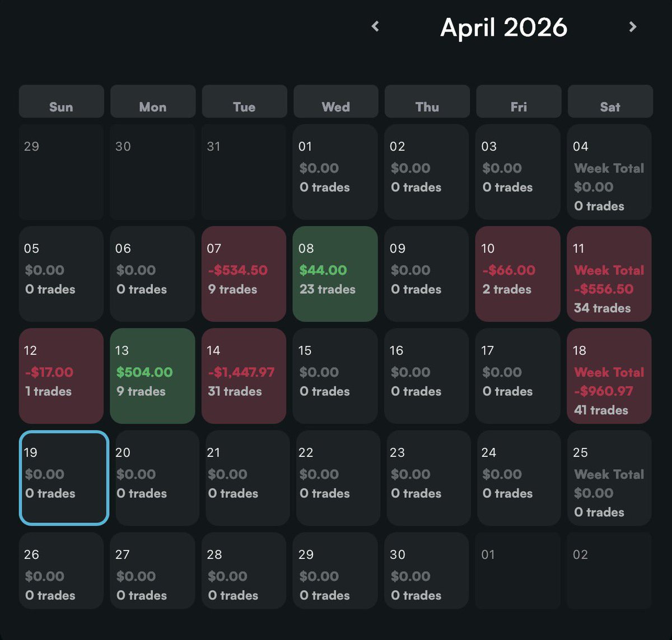Open the 25 Week Total cell
Screen dimensions: 672x640
[609, 478]
